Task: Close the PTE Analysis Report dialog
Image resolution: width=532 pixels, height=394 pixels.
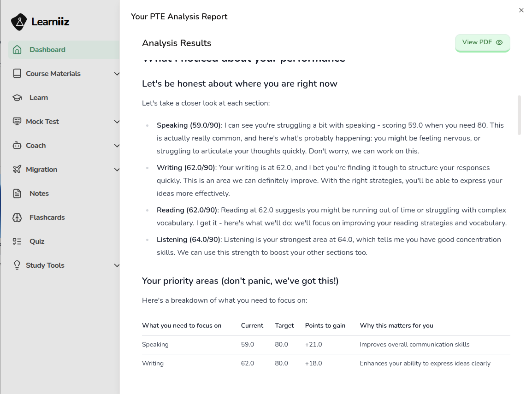Action: pos(521,10)
